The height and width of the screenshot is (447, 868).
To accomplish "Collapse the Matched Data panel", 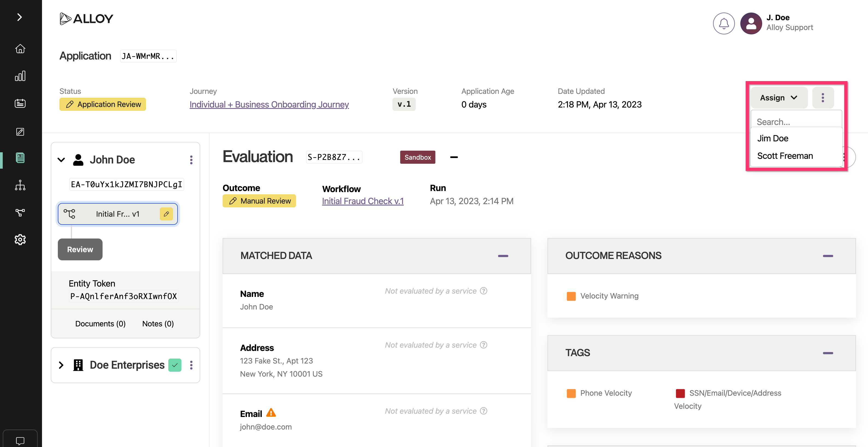I will 503,256.
